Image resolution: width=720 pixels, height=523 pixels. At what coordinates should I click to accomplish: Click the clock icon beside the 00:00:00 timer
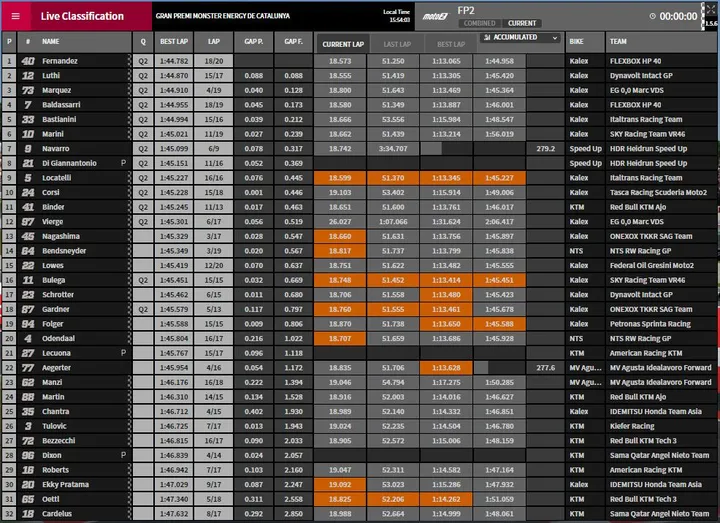click(652, 16)
